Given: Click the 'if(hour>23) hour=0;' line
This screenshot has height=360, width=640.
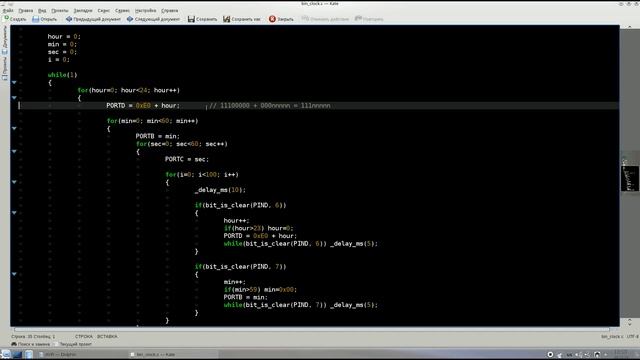Looking at the screenshot, I should tap(258, 229).
